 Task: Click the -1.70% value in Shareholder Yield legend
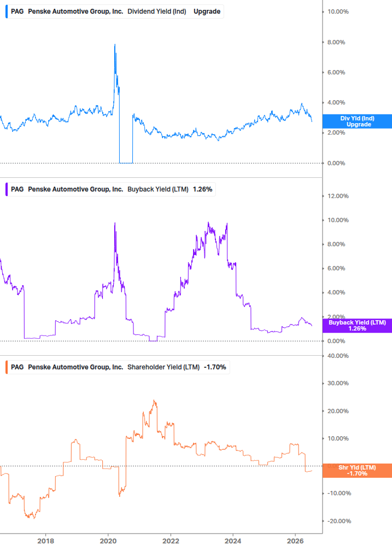pos(215,367)
